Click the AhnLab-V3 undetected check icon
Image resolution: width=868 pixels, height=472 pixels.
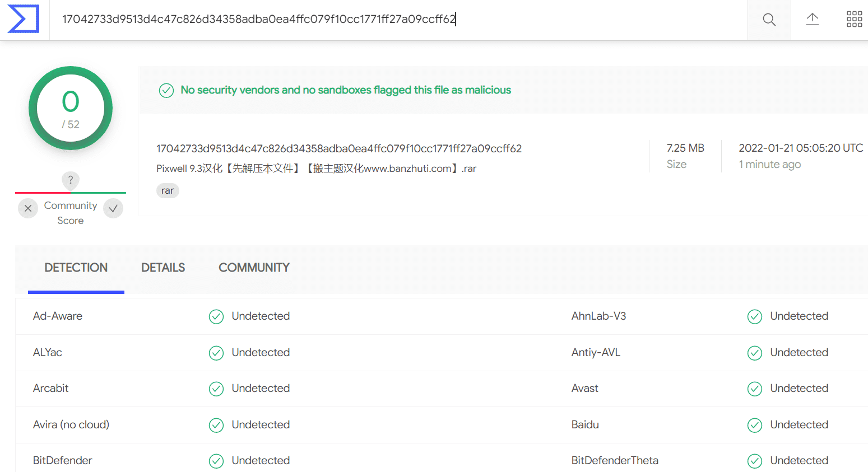point(755,316)
